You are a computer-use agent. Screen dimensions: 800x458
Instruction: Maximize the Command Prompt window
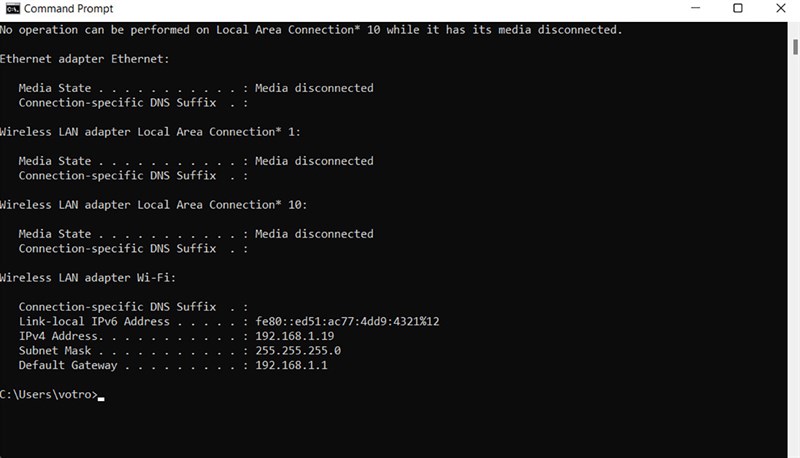tap(738, 9)
